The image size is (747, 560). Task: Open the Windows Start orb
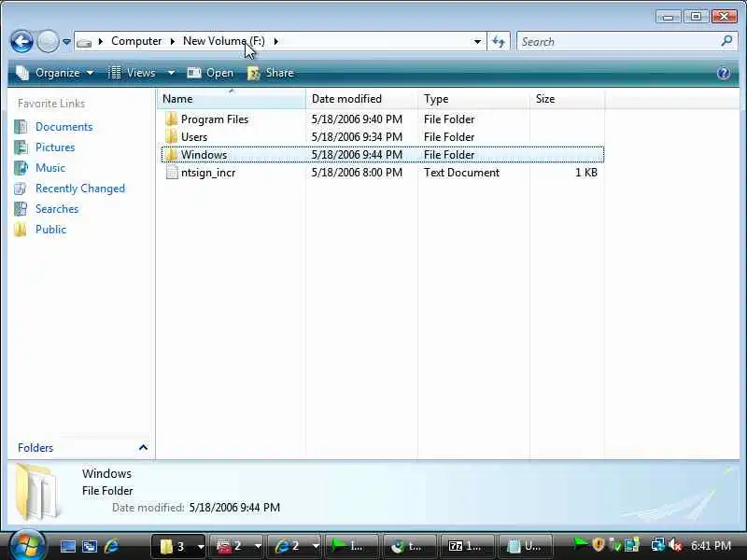[27, 545]
